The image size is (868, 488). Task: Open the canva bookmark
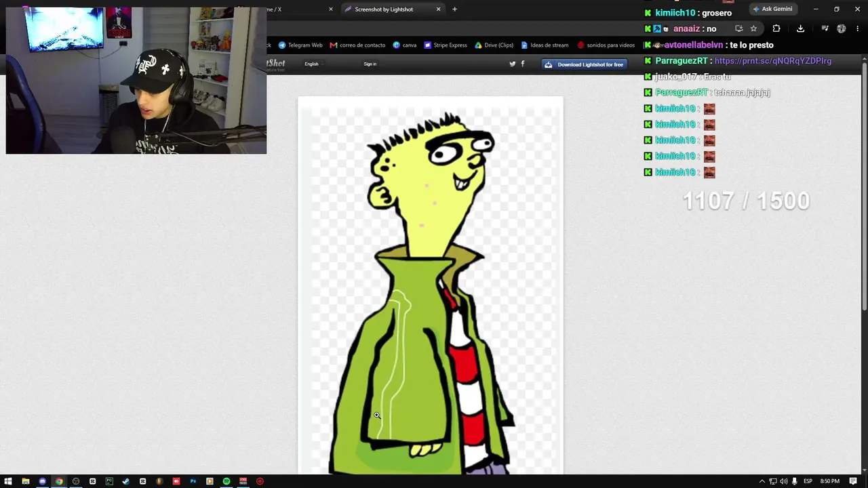pos(405,45)
